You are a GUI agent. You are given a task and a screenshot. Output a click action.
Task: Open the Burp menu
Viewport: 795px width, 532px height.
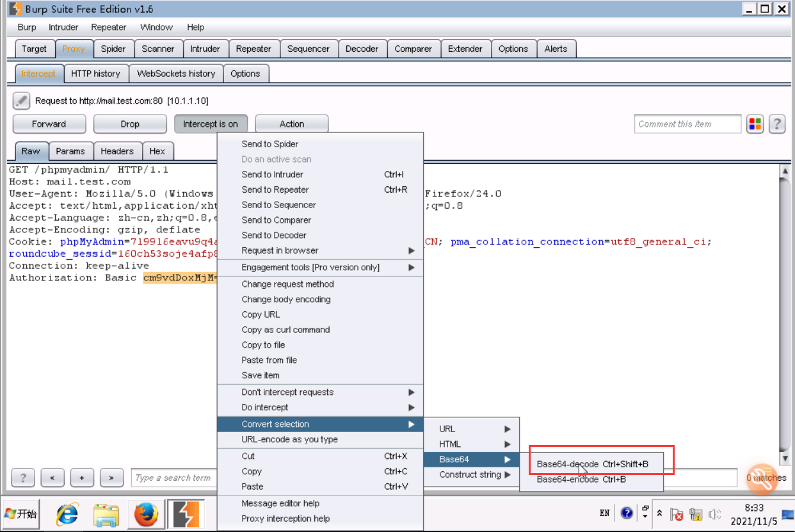click(x=27, y=27)
